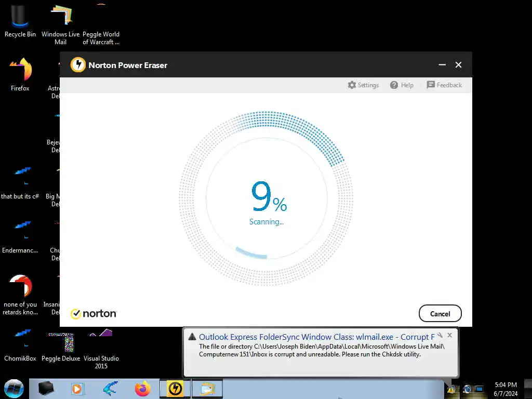
Task: Click the norton brand logo
Action: [x=94, y=313]
